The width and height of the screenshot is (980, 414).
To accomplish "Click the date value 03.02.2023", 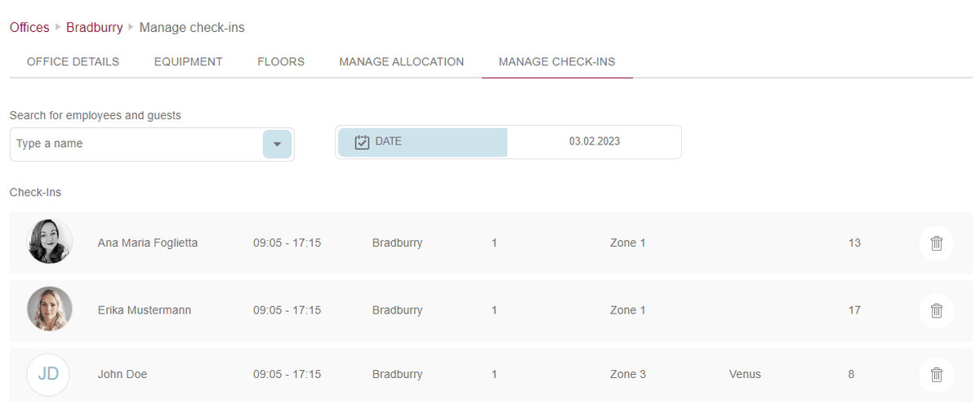I will point(594,142).
